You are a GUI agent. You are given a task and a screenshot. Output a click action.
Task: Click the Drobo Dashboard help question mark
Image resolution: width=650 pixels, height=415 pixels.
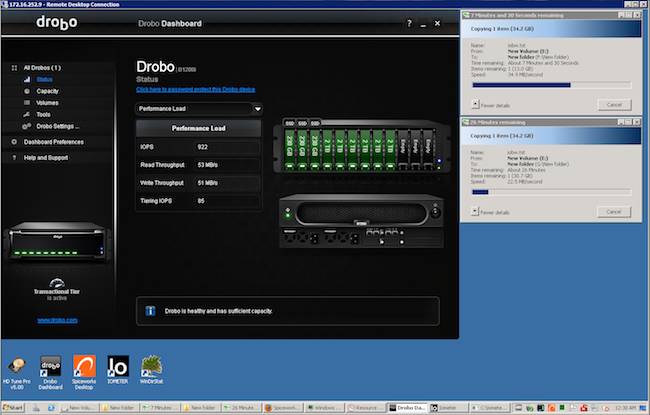pyautogui.click(x=409, y=23)
